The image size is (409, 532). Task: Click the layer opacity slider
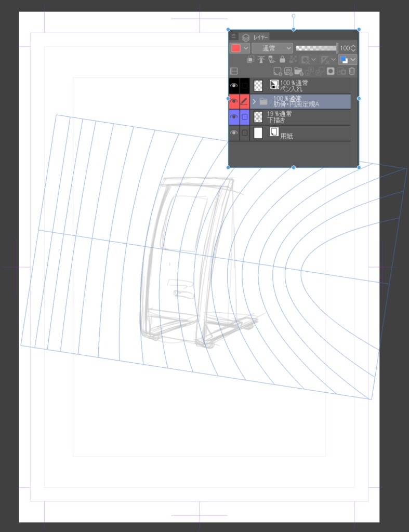tap(316, 48)
